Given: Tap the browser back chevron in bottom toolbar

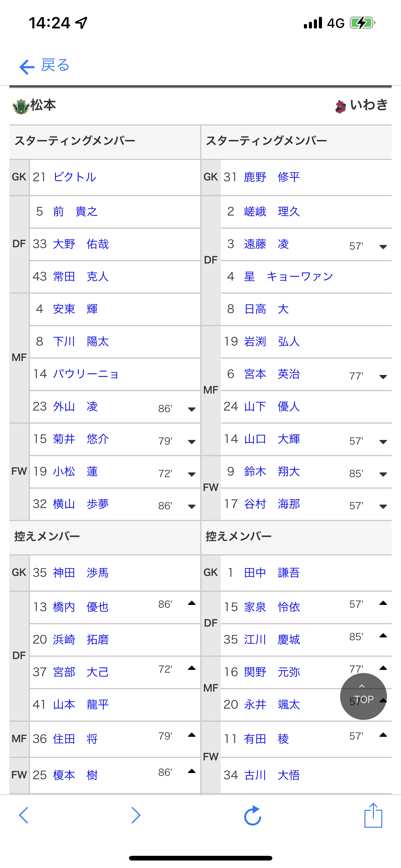Looking at the screenshot, I should [23, 816].
